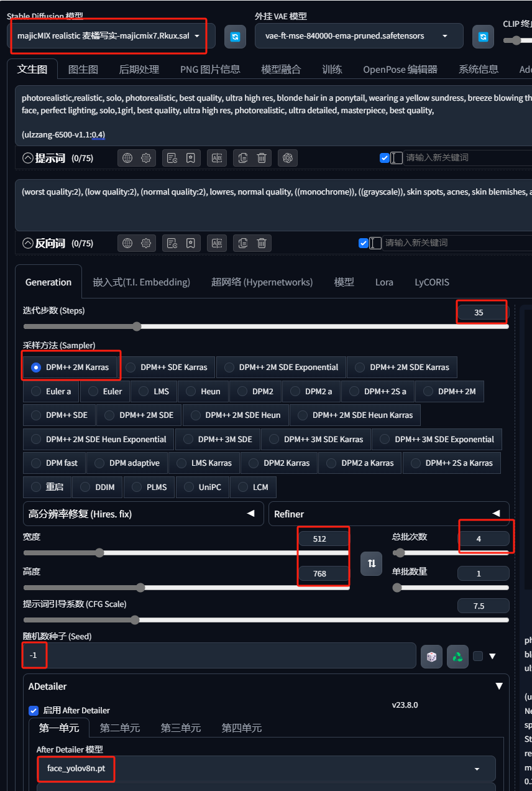Toggle the extra seed checkbox
The image size is (532, 791).
[x=477, y=656]
